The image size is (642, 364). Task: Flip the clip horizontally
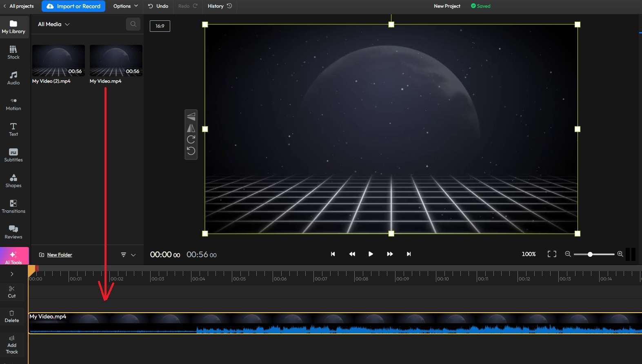191,128
